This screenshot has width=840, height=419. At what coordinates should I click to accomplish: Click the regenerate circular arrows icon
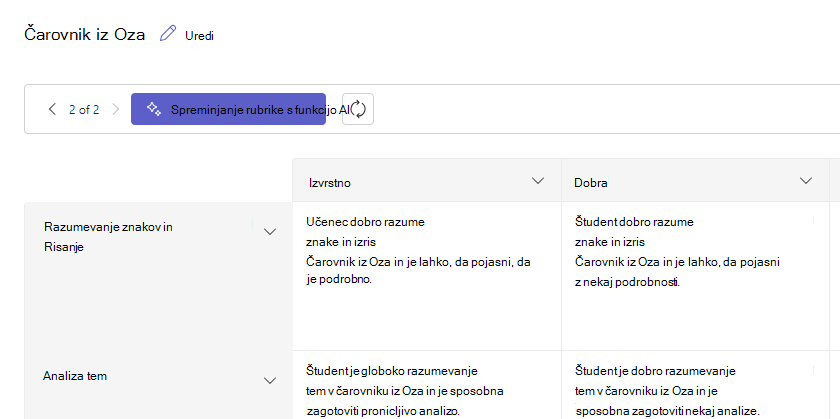click(x=358, y=109)
